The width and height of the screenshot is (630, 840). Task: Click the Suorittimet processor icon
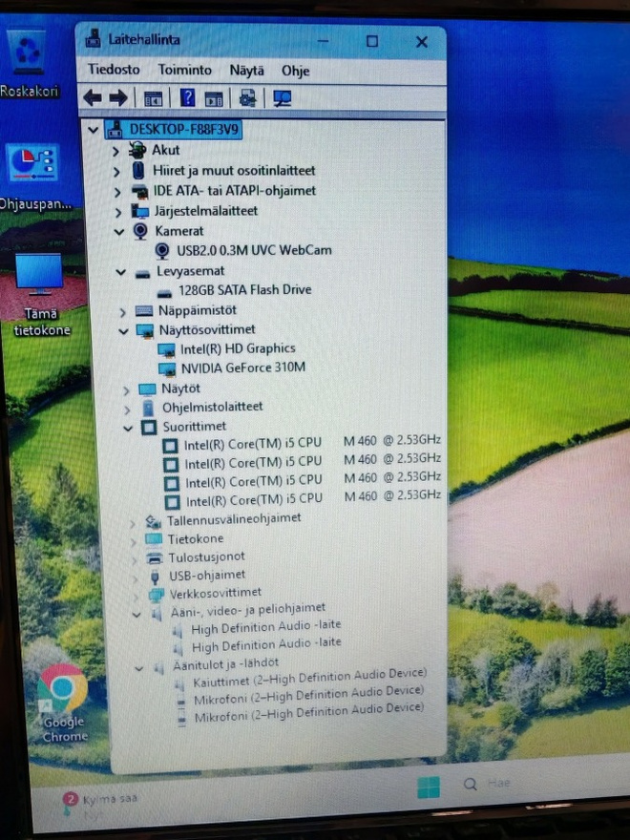(149, 428)
